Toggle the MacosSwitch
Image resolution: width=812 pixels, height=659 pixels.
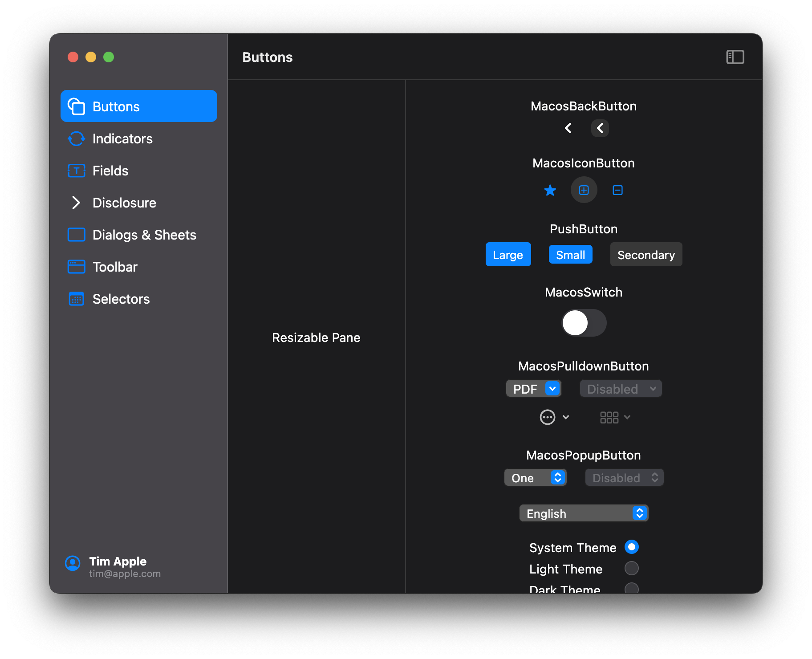(584, 323)
